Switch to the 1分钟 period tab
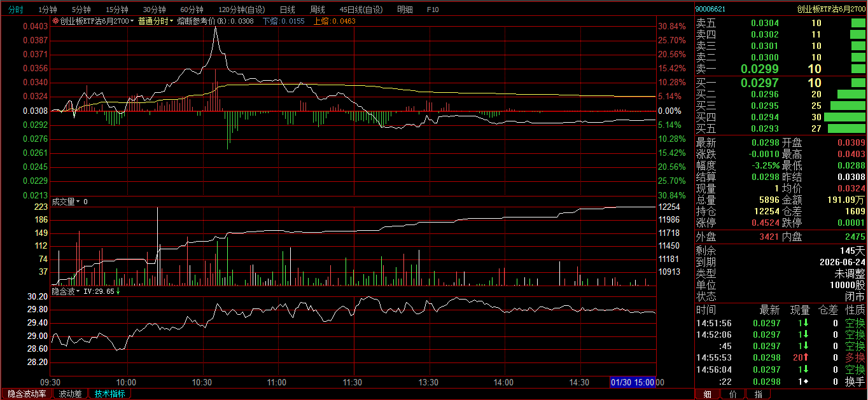868x400 pixels. tap(47, 10)
